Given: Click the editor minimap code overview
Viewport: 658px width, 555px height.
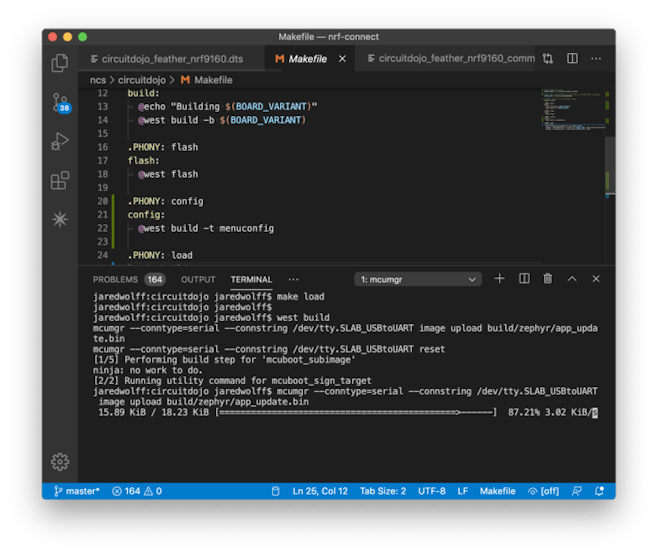Looking at the screenshot, I should [564, 112].
